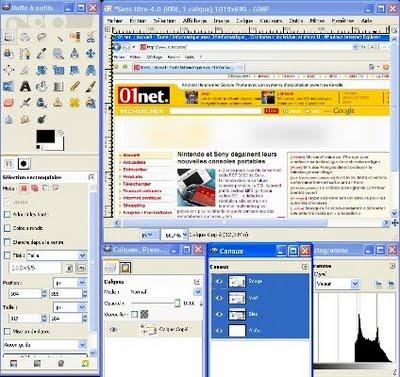Open the Canaux panel configuration menu arrow
Screen dimensions: 400x377
point(305,267)
